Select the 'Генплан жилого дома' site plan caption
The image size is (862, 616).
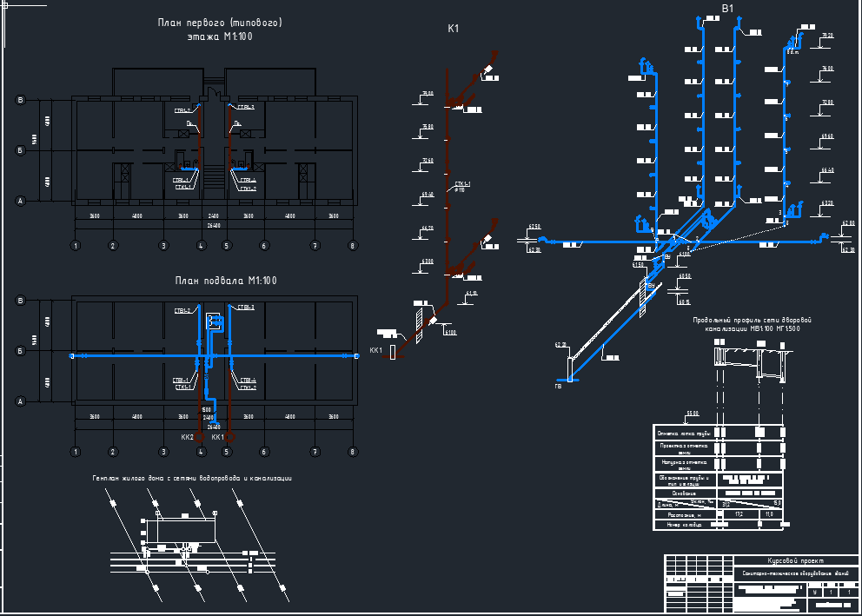pyautogui.click(x=192, y=478)
